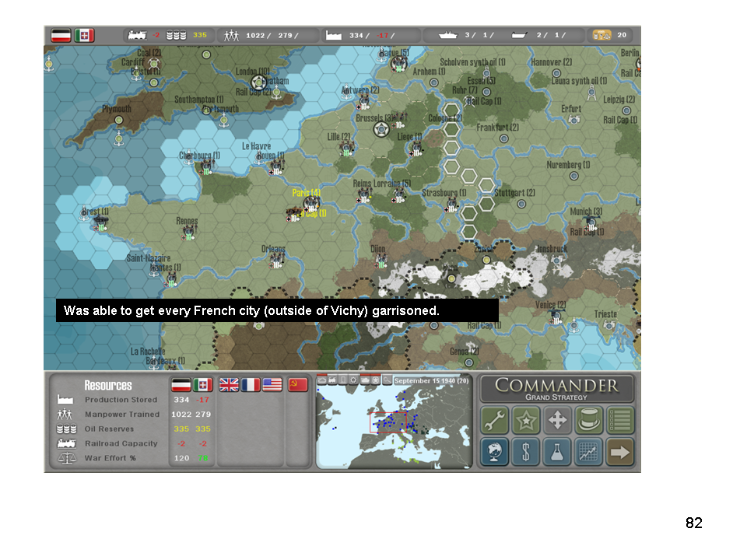This screenshot has width=747, height=560.
Task: Click the red viewport rectangle on minimap
Action: tap(388, 422)
